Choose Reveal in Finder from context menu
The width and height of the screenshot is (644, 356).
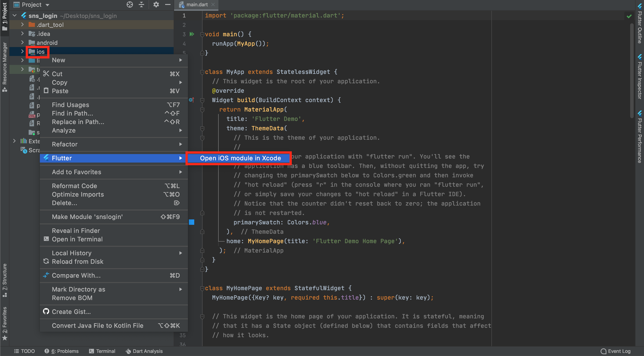(76, 231)
